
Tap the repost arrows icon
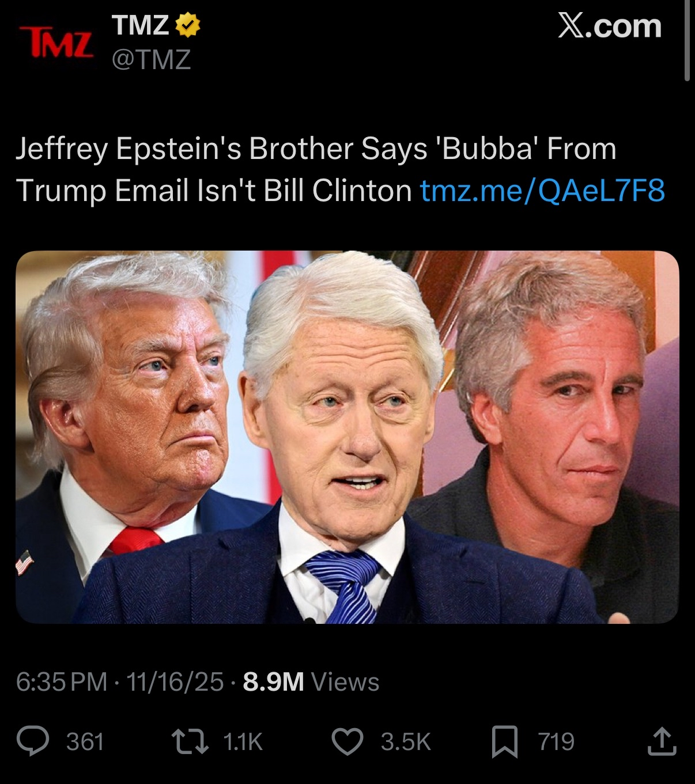pos(190,741)
